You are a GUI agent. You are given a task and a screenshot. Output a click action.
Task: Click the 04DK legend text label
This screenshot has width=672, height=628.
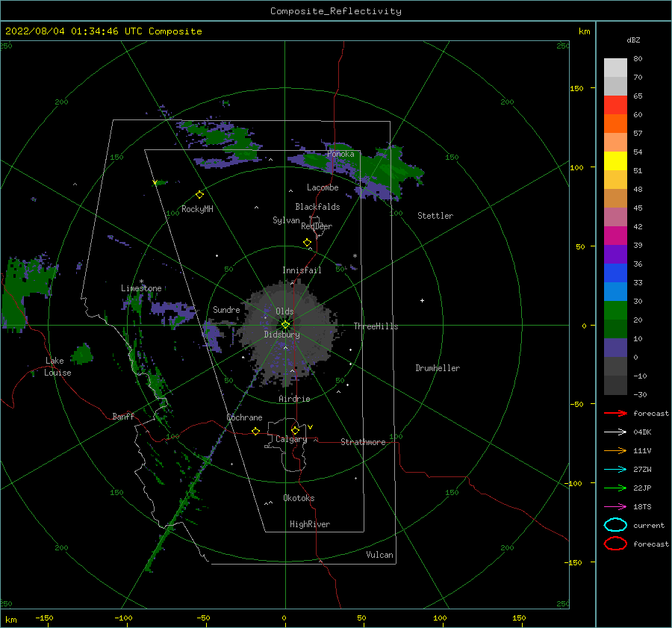(x=642, y=432)
